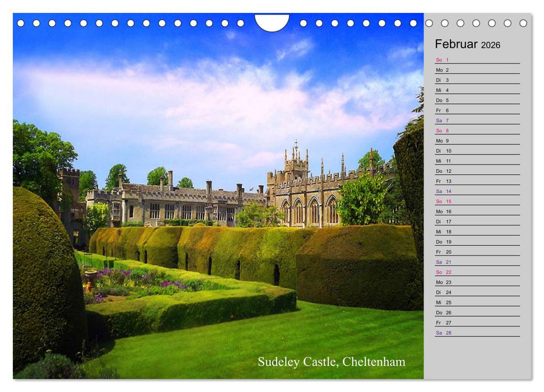The width and height of the screenshot is (544, 392).
Task: Pick the Do 19 calendar entry
Action: click(x=477, y=242)
